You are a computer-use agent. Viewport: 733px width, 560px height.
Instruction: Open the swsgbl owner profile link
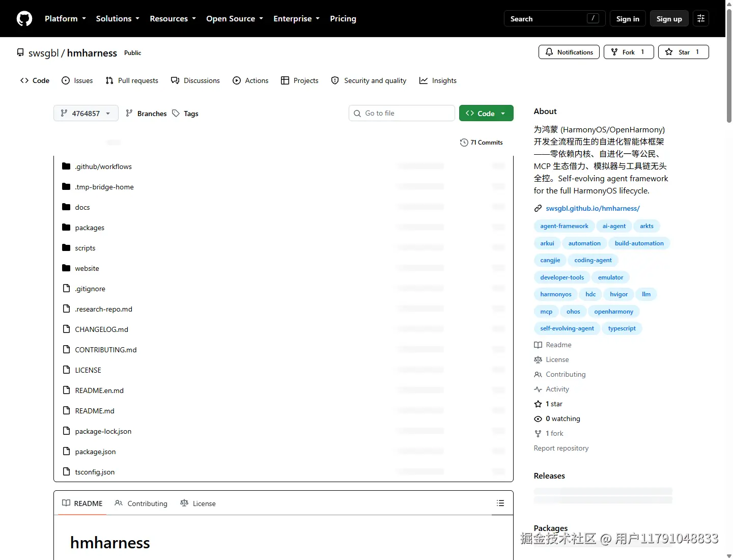[x=44, y=53]
